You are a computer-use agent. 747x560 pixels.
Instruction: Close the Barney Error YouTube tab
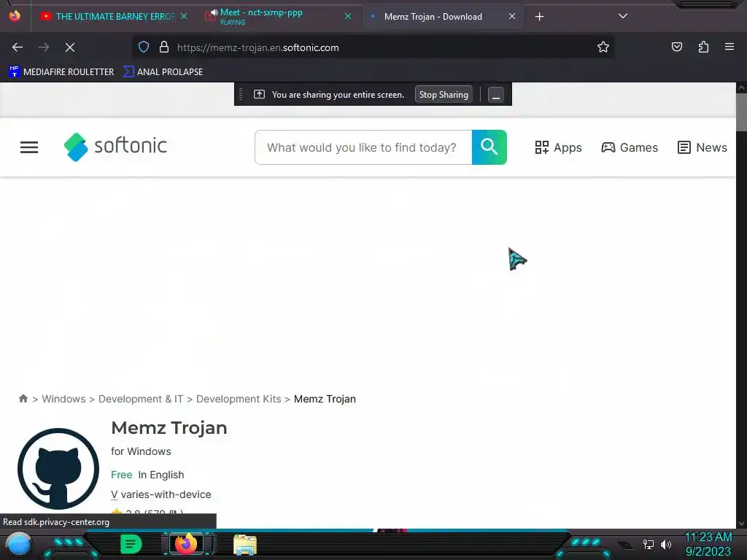pyautogui.click(x=184, y=16)
